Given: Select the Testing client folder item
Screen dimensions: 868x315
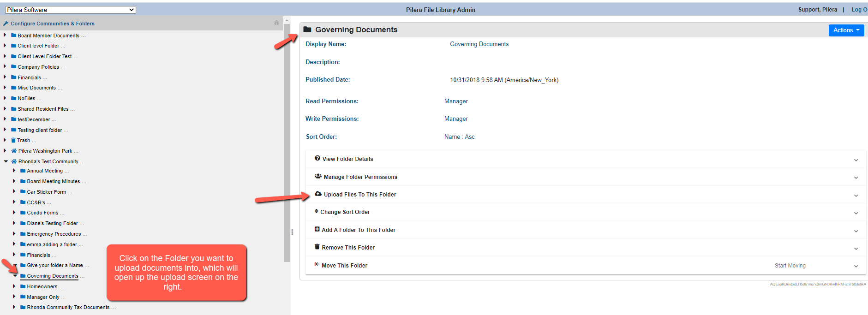Looking at the screenshot, I should [40, 130].
